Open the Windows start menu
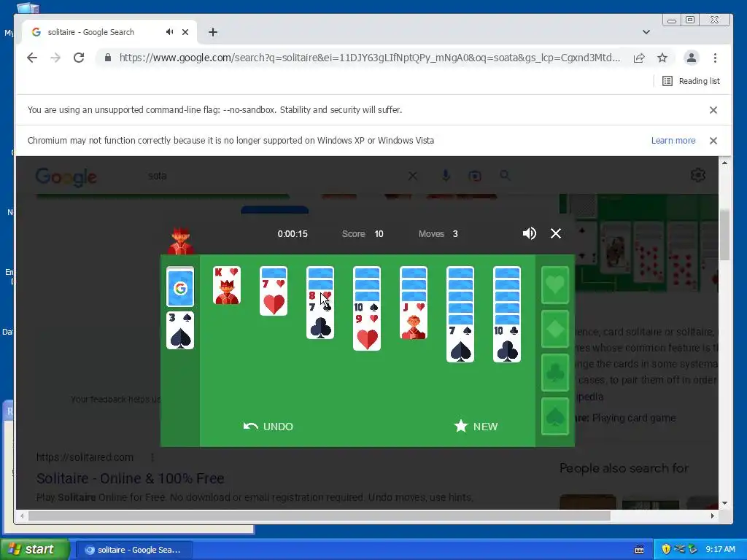The width and height of the screenshot is (747, 560). (x=34, y=549)
